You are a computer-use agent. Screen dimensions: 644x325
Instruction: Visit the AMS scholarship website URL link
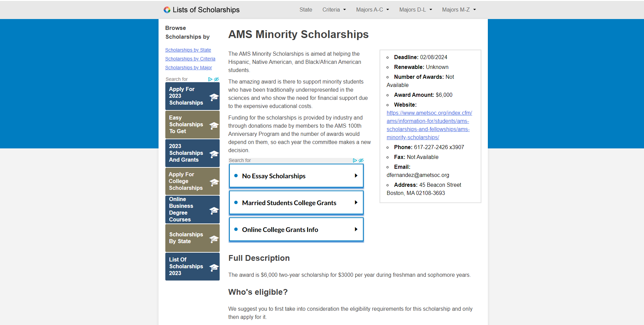(429, 125)
